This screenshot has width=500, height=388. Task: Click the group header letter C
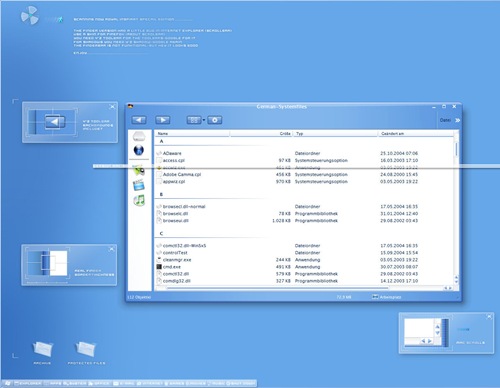[161, 234]
